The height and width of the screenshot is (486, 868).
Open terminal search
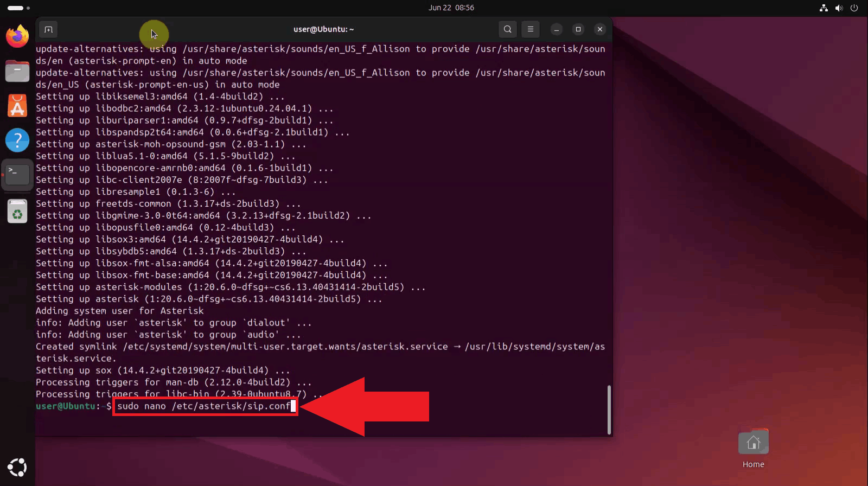507,29
